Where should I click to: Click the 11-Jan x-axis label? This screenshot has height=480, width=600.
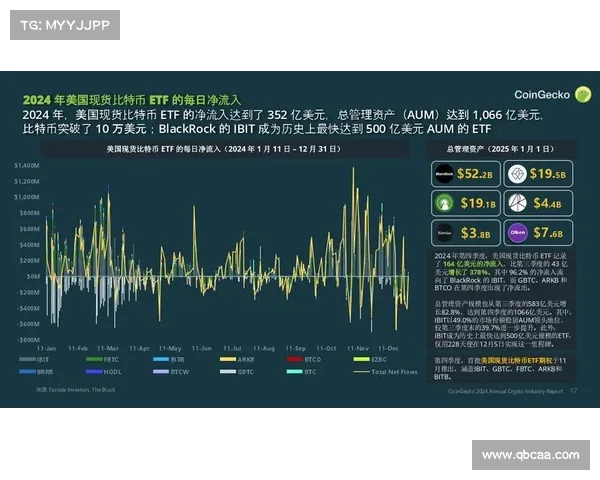46,348
